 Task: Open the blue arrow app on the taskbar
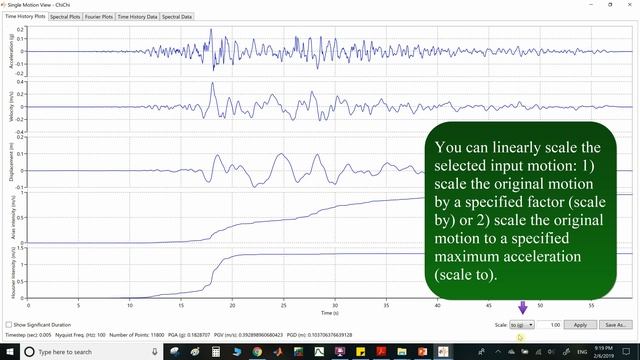237,351
